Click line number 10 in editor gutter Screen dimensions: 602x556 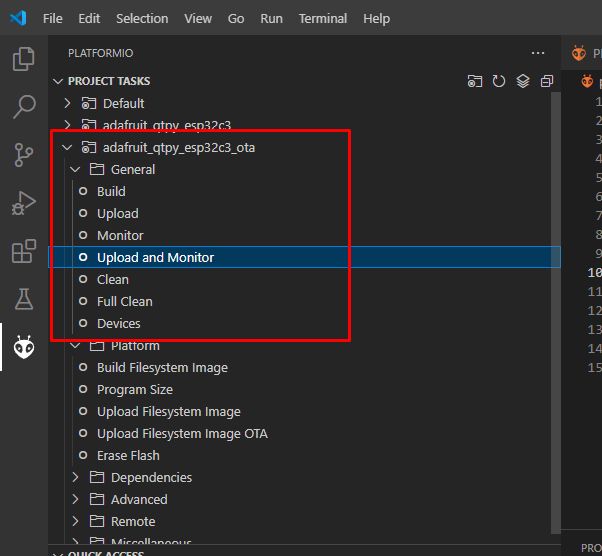(x=594, y=272)
